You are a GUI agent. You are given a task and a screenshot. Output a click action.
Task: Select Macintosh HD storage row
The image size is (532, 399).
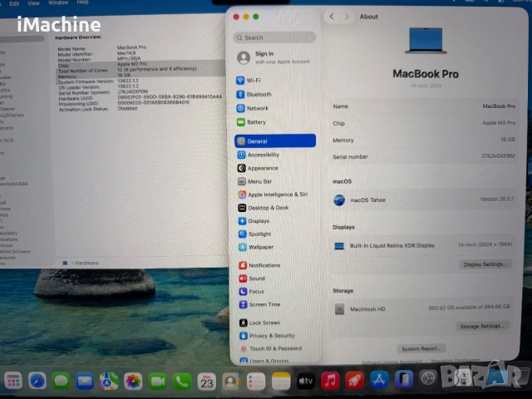point(423,308)
